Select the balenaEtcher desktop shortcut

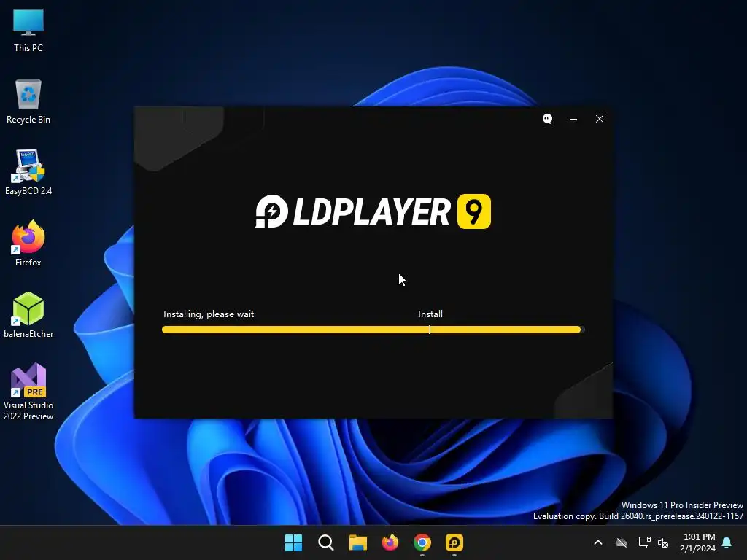click(28, 315)
